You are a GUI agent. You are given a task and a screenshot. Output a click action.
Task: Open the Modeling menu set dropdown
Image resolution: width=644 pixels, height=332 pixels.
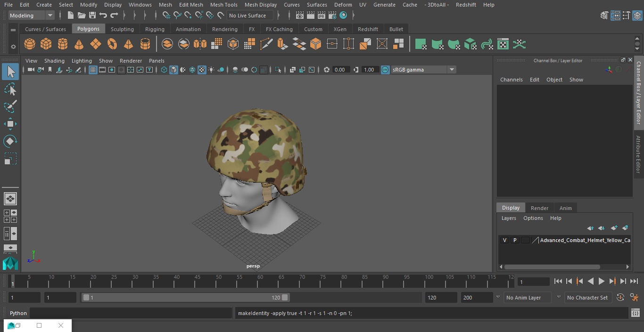tap(32, 16)
